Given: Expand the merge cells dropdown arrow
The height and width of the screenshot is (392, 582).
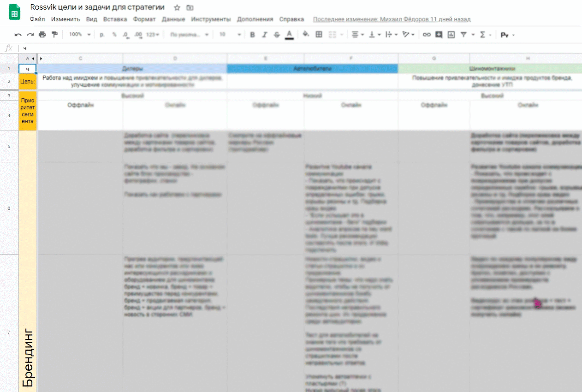Looking at the screenshot, I should point(342,35).
